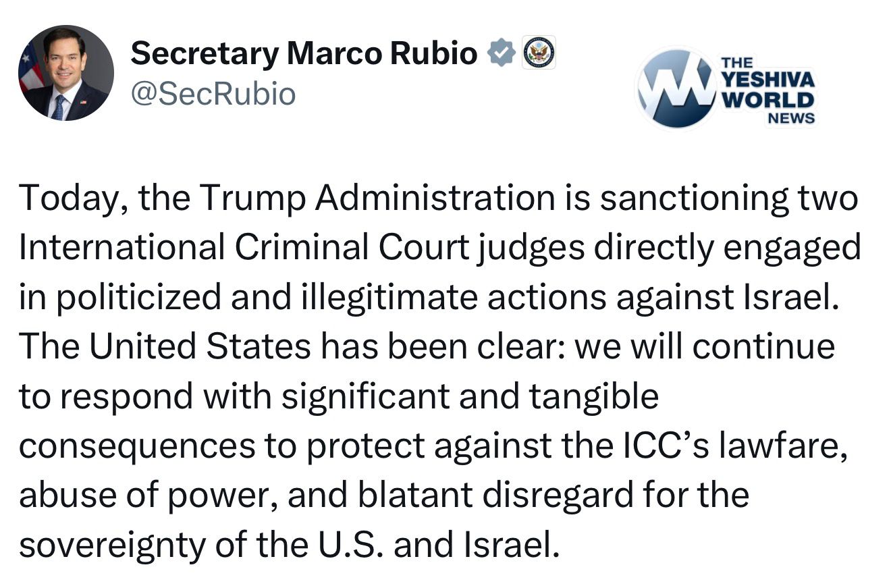Click the State Department seal affiliation badge
The width and height of the screenshot is (891, 588).
(539, 52)
